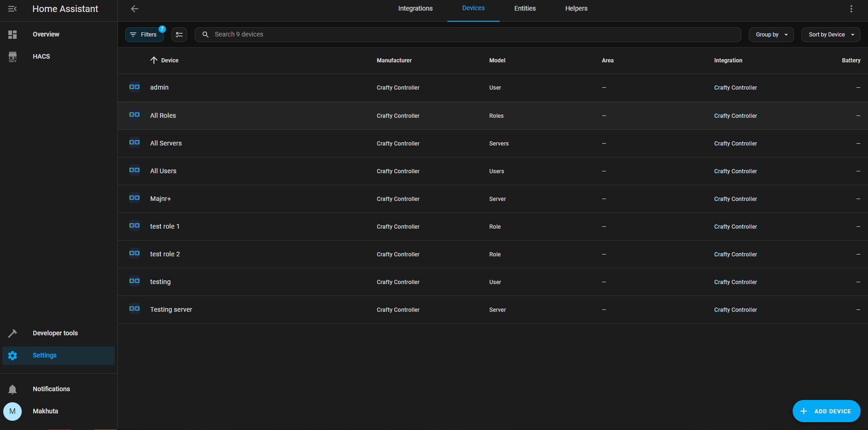Click the ADD DEVICE button
Screen dimensions: 868x430
(x=826, y=411)
